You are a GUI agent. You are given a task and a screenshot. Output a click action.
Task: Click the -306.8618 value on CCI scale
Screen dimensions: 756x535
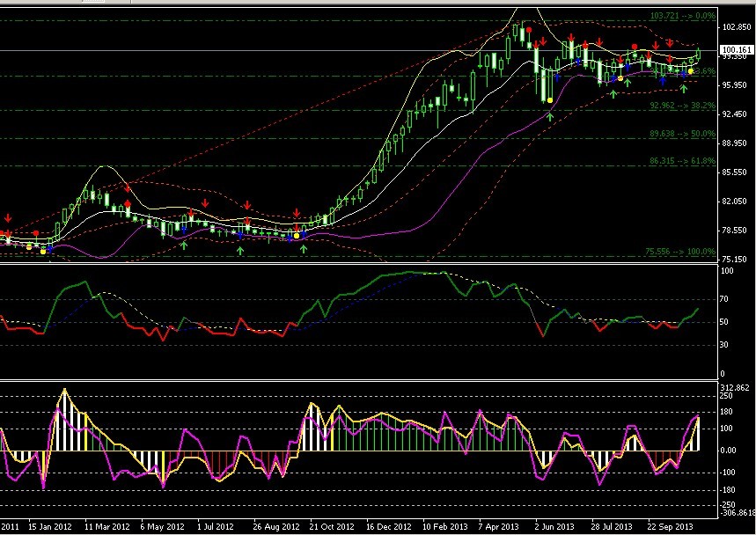738,513
